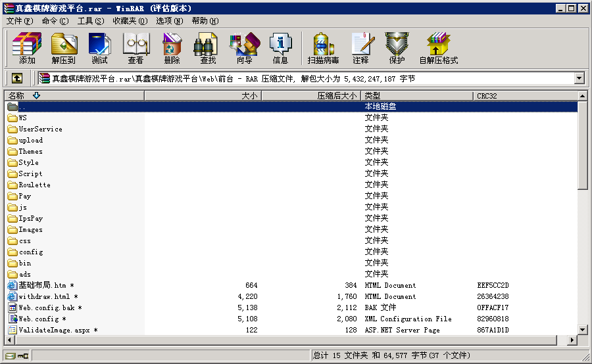Expand the archive path dropdown arrow
The height and width of the screenshot is (364, 592).
pos(579,78)
